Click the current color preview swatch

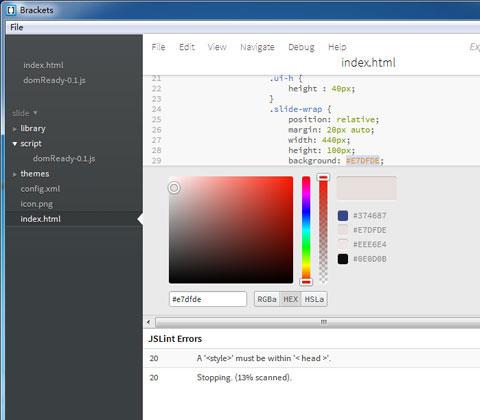tap(366, 188)
